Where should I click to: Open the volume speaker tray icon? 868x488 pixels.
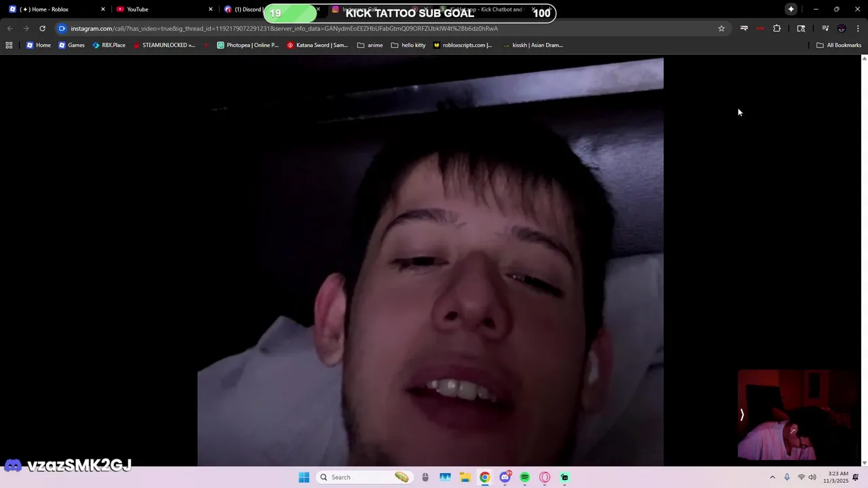(812, 477)
